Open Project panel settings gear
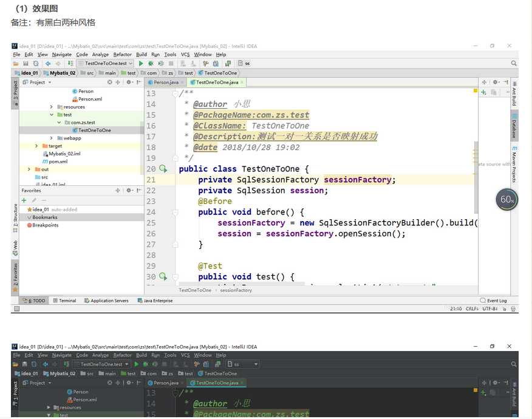Screen dimensions: 532x419 point(129,82)
